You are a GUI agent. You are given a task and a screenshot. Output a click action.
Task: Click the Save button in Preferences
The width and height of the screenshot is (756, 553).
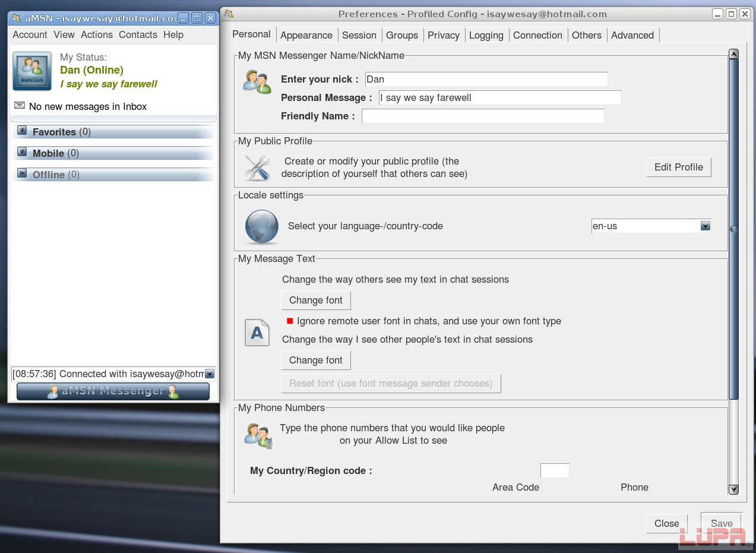(x=722, y=523)
